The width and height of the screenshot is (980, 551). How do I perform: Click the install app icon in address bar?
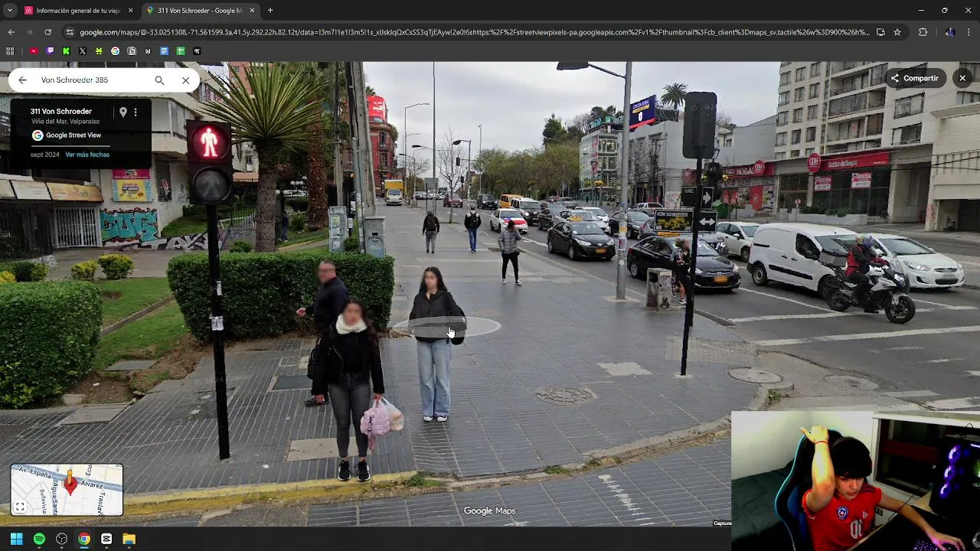(880, 32)
